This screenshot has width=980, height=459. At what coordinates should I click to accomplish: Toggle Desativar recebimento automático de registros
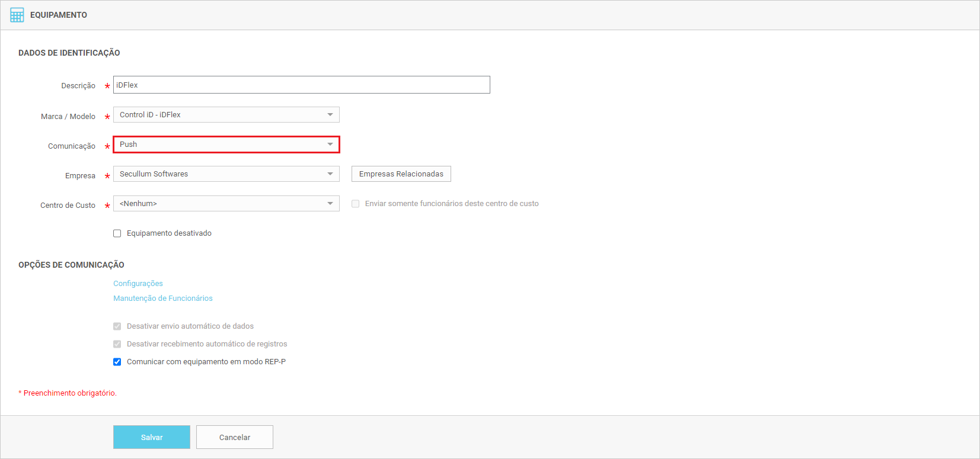point(117,344)
